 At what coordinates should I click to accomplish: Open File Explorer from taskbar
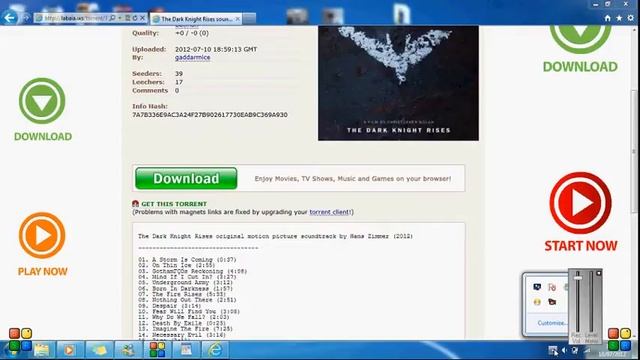[x=41, y=350]
